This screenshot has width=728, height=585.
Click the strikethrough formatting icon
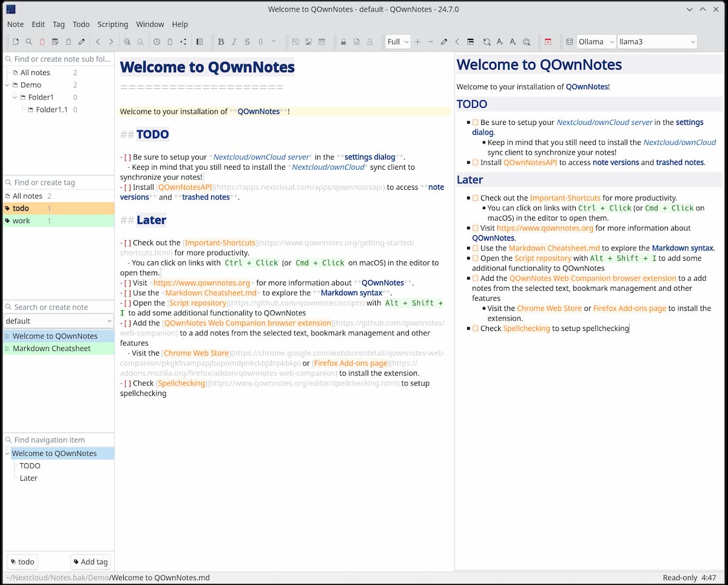coord(247,41)
